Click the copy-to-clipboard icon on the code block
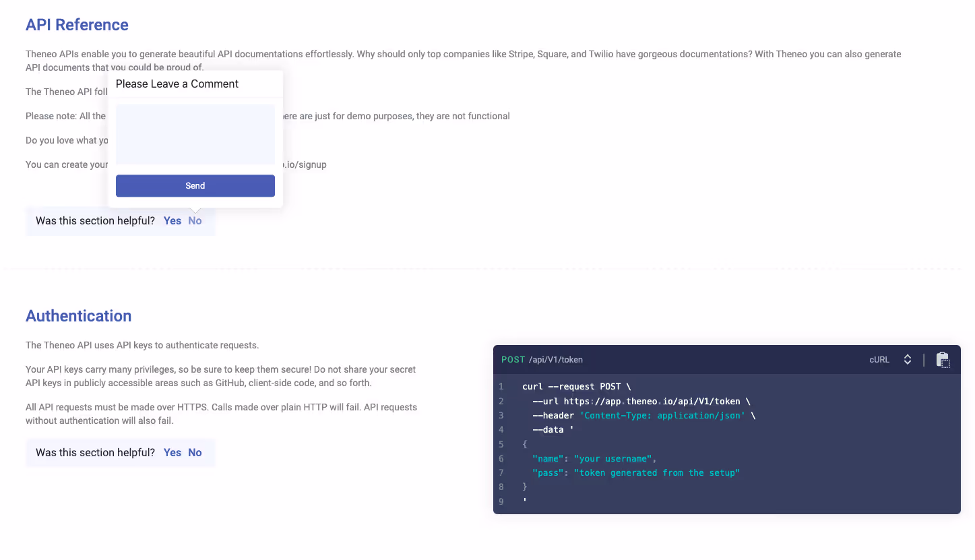The image size is (975, 560). (943, 359)
